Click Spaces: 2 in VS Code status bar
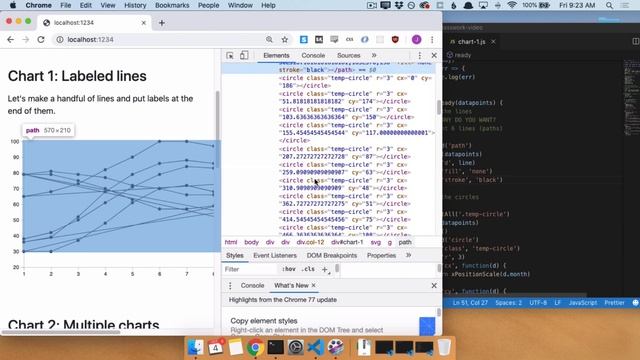Viewport: 640px width, 360px height. pos(509,303)
